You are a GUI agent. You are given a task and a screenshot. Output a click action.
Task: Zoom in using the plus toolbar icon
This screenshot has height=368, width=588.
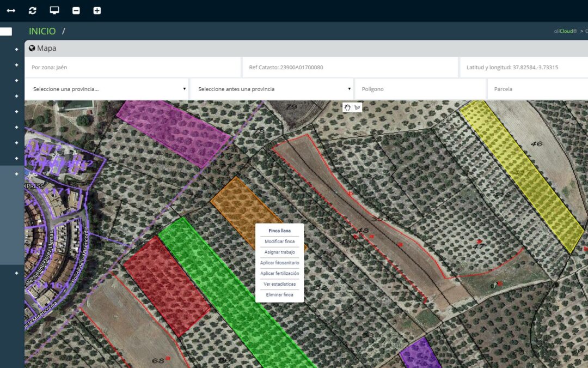point(97,10)
